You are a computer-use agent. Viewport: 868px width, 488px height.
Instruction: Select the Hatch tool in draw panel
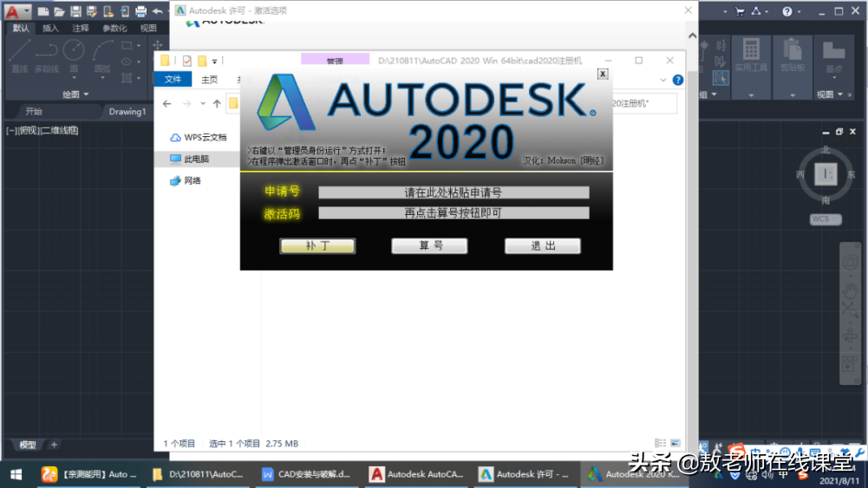(x=127, y=77)
